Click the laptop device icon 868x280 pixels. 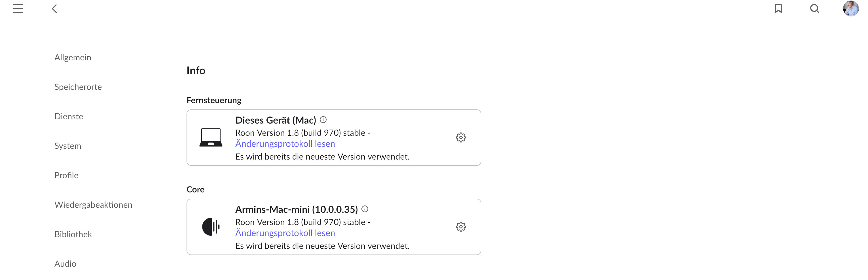point(211,137)
